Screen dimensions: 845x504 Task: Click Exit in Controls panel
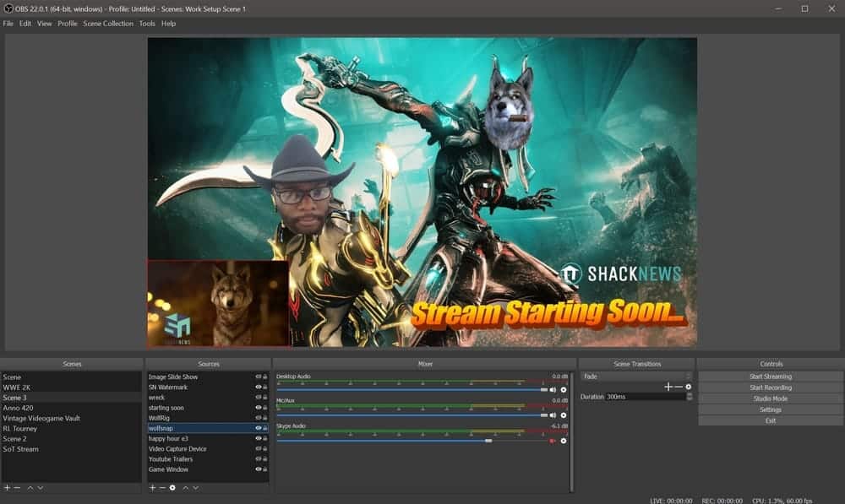(x=771, y=420)
